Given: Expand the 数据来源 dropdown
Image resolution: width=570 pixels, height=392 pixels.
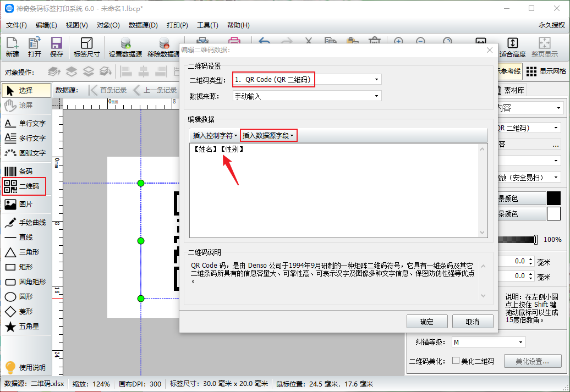Looking at the screenshot, I should 306,96.
